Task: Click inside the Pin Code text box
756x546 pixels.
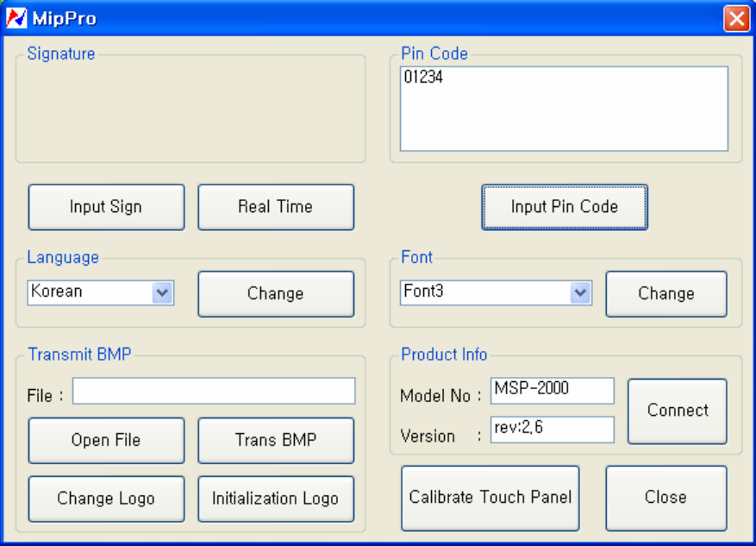Action: pos(564,109)
